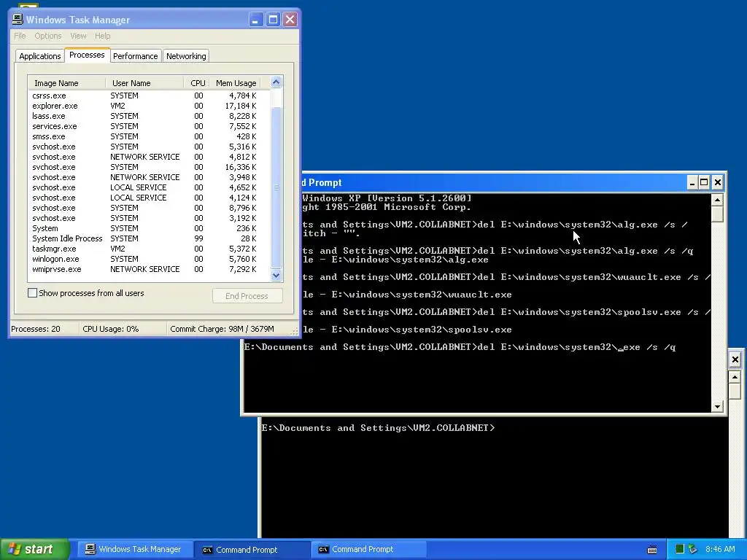Image resolution: width=747 pixels, height=560 pixels.
Task: Select the explorer.exe process row
Action: pos(144,106)
